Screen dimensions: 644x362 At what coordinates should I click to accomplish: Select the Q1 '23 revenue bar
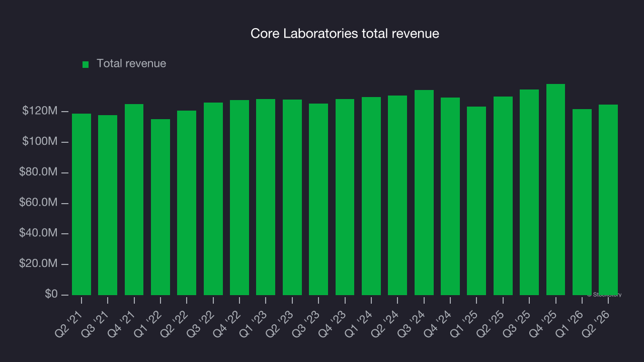click(266, 197)
